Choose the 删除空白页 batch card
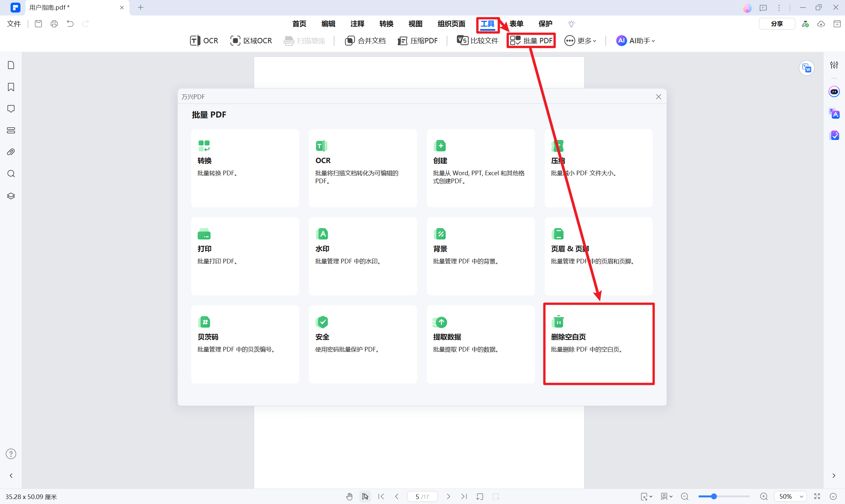The width and height of the screenshot is (845, 504). click(598, 344)
